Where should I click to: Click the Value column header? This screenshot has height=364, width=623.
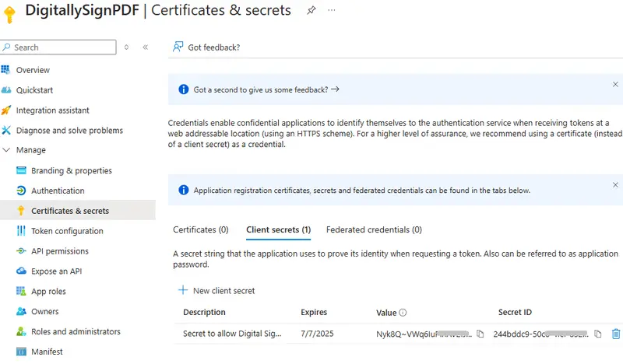point(386,313)
